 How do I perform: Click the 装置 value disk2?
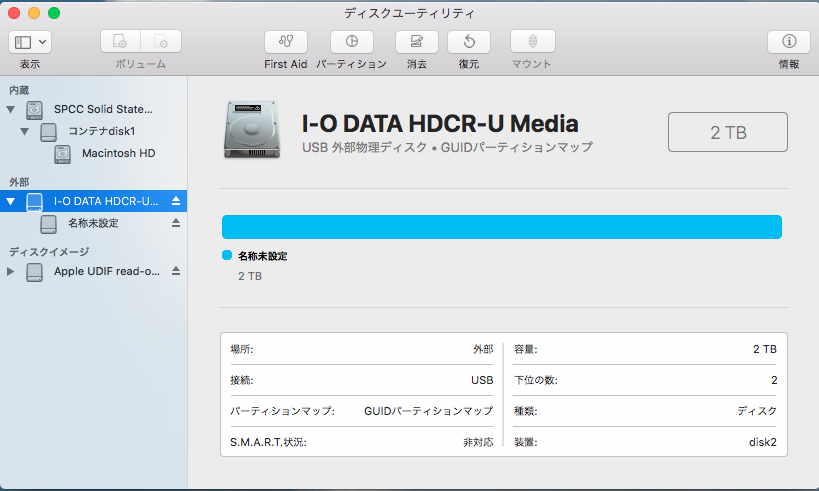click(x=763, y=442)
